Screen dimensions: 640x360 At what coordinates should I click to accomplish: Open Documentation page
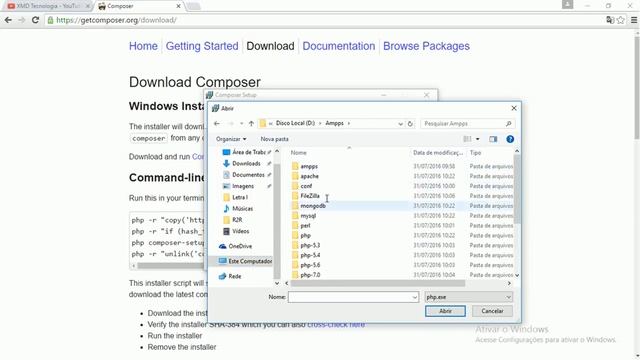point(339,46)
